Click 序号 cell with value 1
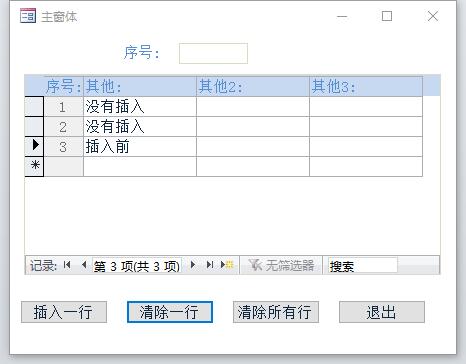 (x=64, y=107)
